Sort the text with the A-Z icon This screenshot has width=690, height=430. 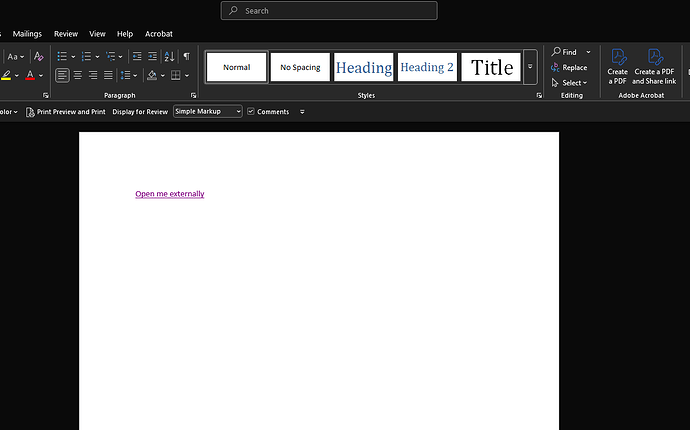click(x=169, y=56)
